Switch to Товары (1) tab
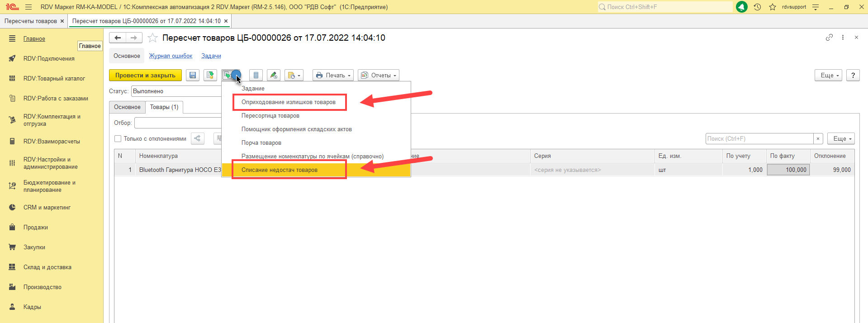Viewport: 868px width, 323px height. [164, 107]
